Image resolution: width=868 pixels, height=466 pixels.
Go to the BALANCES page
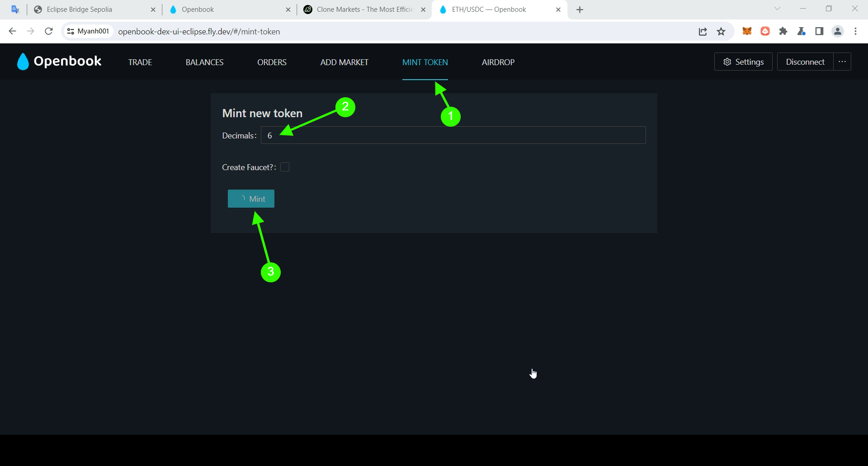click(x=204, y=62)
